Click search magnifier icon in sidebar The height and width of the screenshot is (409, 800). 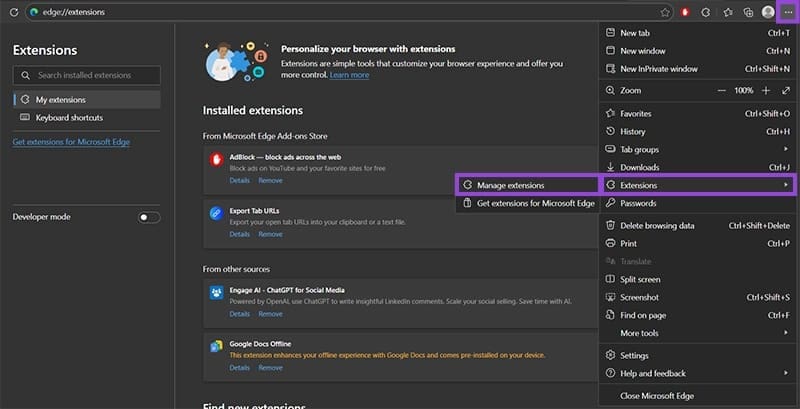click(x=25, y=75)
